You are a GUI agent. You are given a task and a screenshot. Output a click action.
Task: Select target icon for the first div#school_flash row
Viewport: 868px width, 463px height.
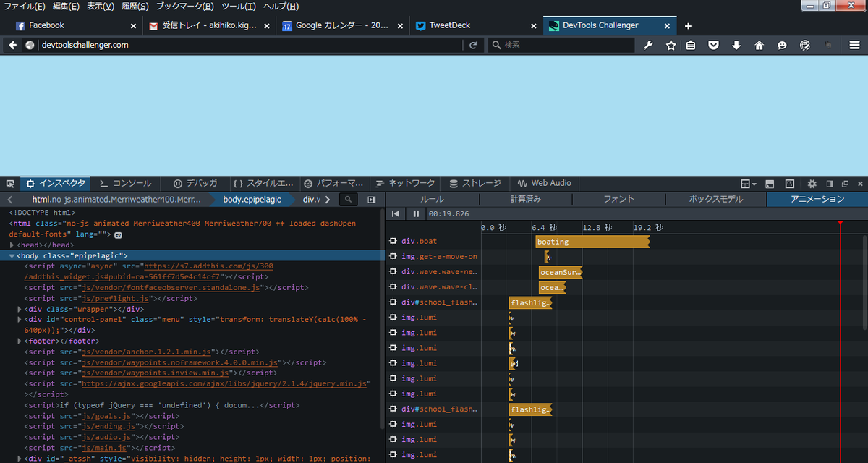[393, 302]
